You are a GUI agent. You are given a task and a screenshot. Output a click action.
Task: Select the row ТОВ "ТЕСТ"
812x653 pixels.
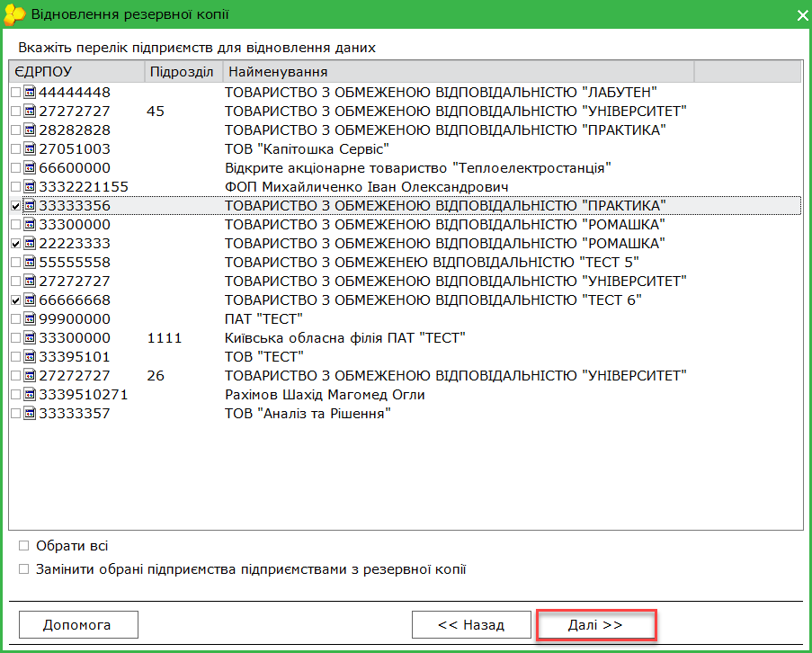(405, 357)
